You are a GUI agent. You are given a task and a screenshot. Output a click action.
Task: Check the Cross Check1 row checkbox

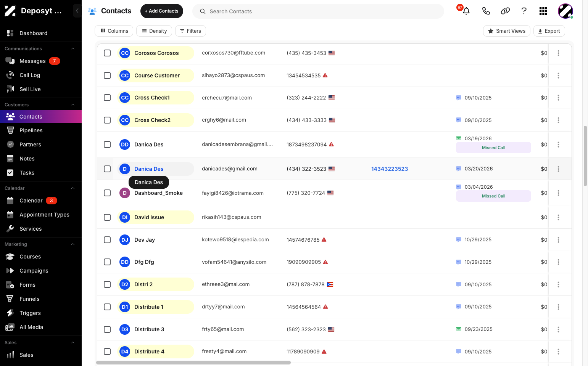tap(107, 98)
